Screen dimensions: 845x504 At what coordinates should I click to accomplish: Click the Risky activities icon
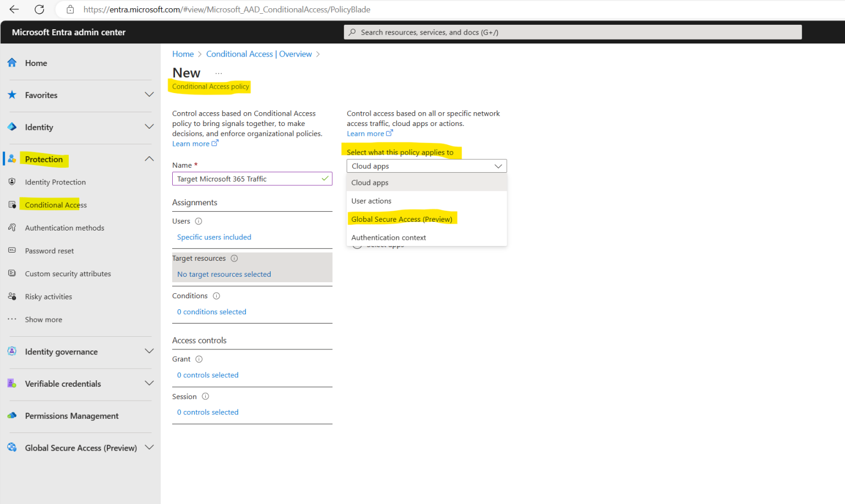[12, 296]
